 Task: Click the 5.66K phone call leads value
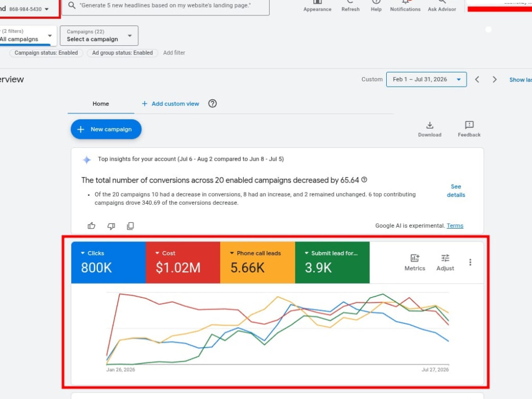(247, 268)
